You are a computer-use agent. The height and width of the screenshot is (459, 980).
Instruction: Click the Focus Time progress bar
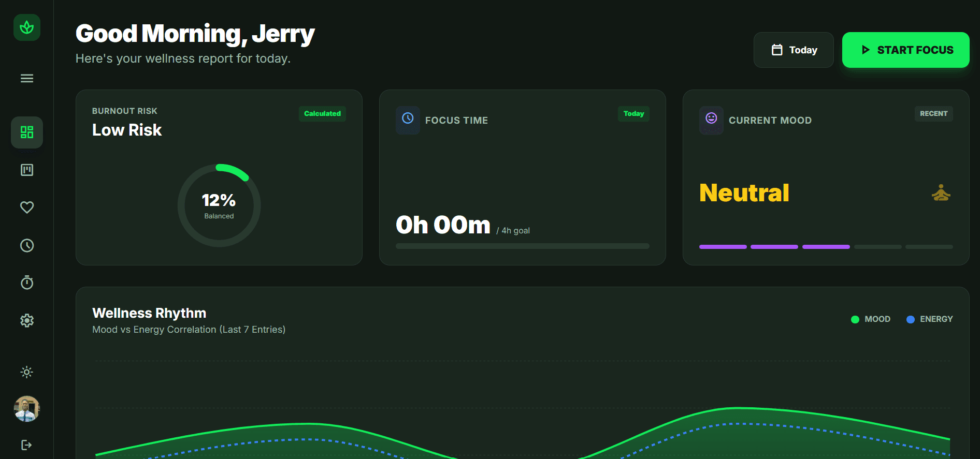pyautogui.click(x=522, y=246)
